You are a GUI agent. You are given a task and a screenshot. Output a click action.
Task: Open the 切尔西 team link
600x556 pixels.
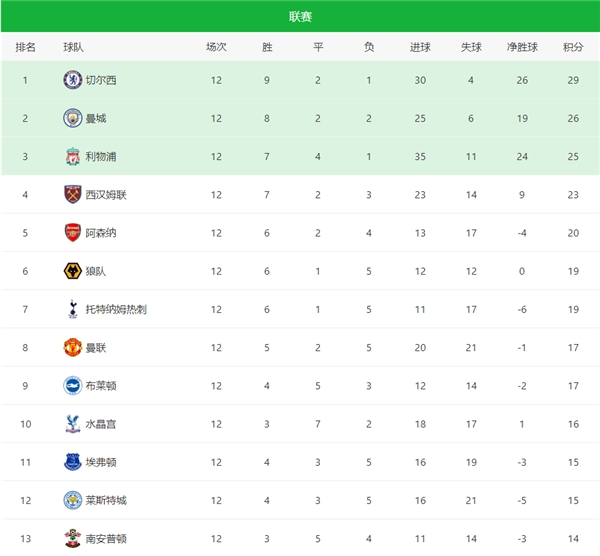coord(100,80)
